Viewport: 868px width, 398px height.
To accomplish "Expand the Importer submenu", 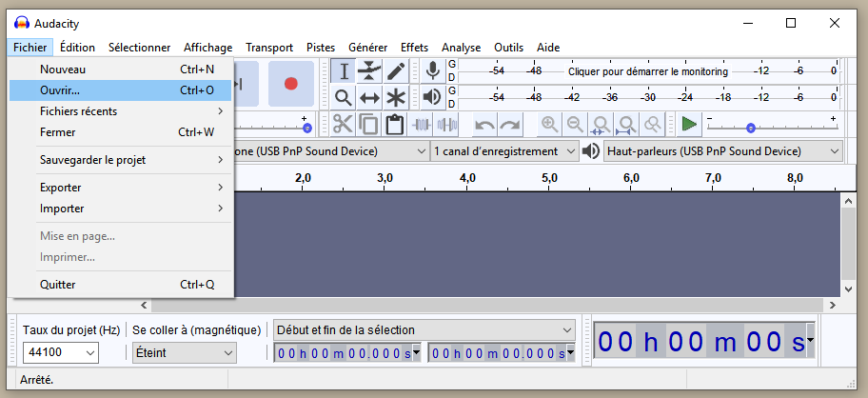I will (x=121, y=209).
